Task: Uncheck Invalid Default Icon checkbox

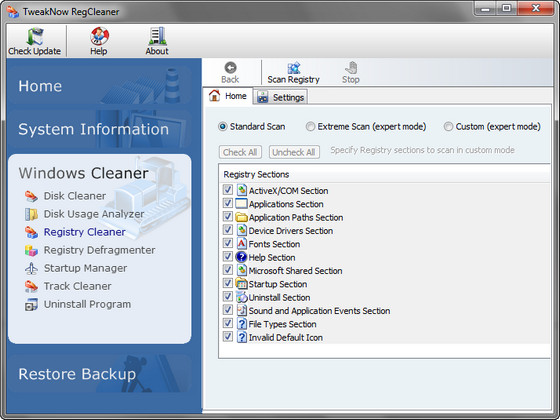Action: 228,337
